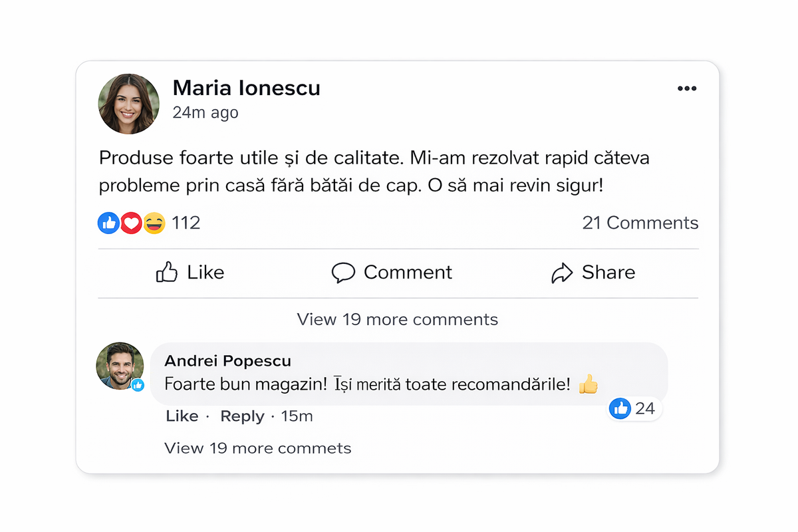798x532 pixels.
Task: Click Reply under Andrei's comment
Action: point(242,416)
